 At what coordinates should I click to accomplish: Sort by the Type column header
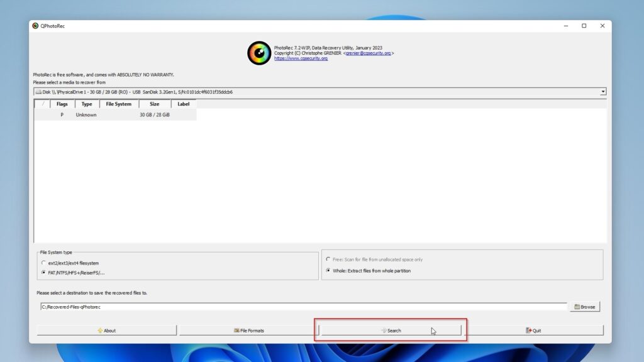[87, 104]
